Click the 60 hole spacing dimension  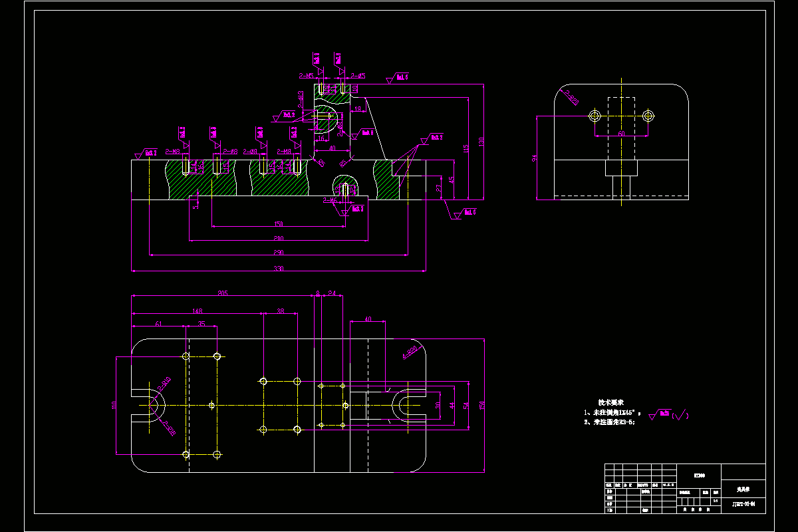point(622,134)
